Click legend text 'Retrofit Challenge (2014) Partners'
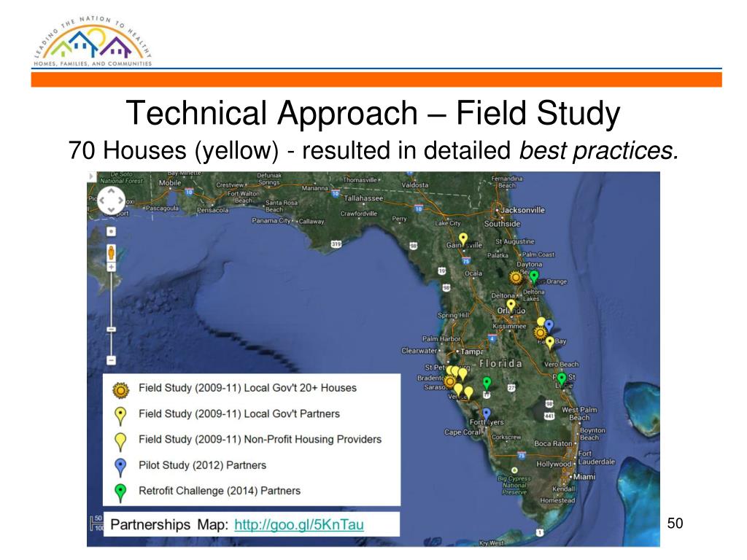The width and height of the screenshot is (747, 560). pyautogui.click(x=220, y=491)
